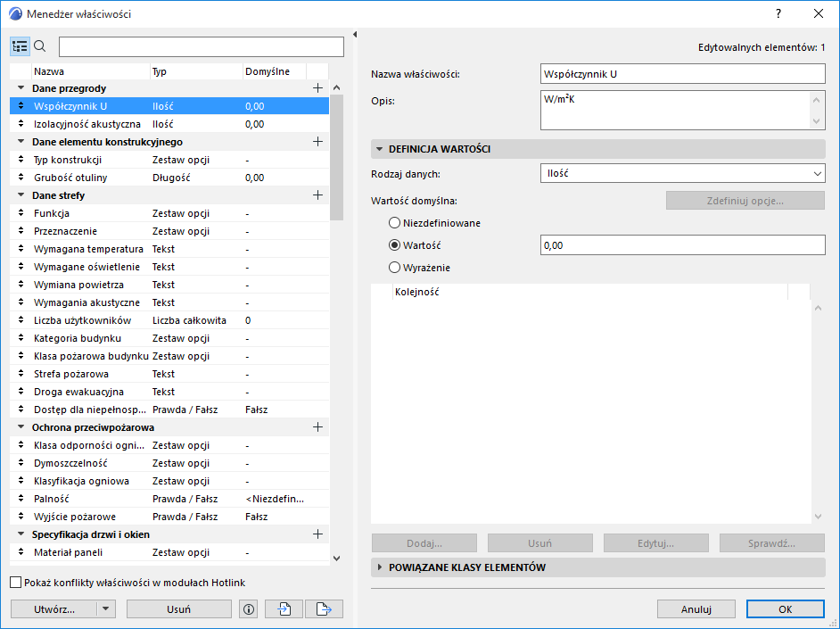Select the Klasa pożarowa budynku row
Screen dimensions: 840x629
[x=169, y=356]
